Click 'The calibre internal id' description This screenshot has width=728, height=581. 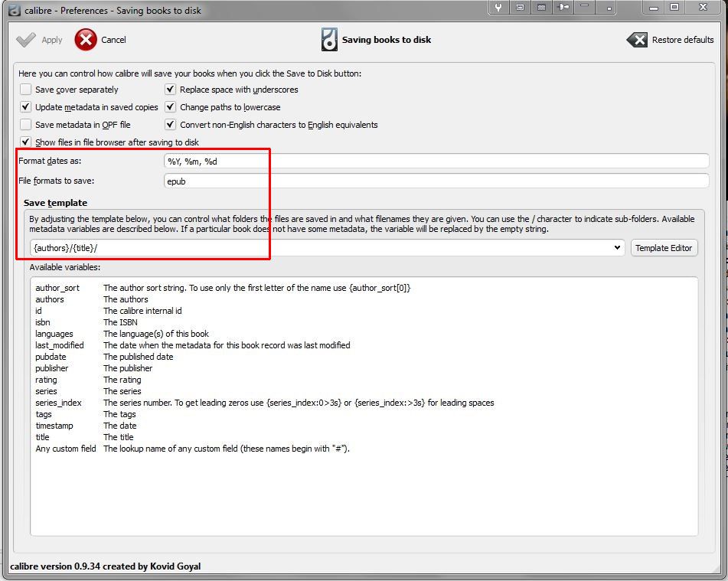pyautogui.click(x=142, y=311)
